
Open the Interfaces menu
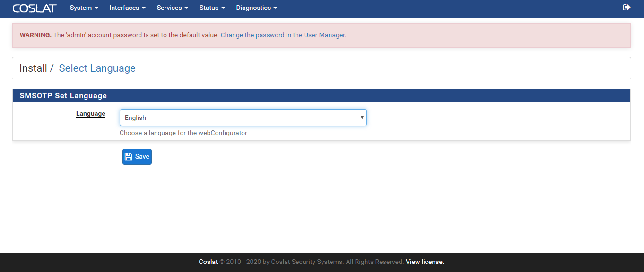(x=127, y=8)
